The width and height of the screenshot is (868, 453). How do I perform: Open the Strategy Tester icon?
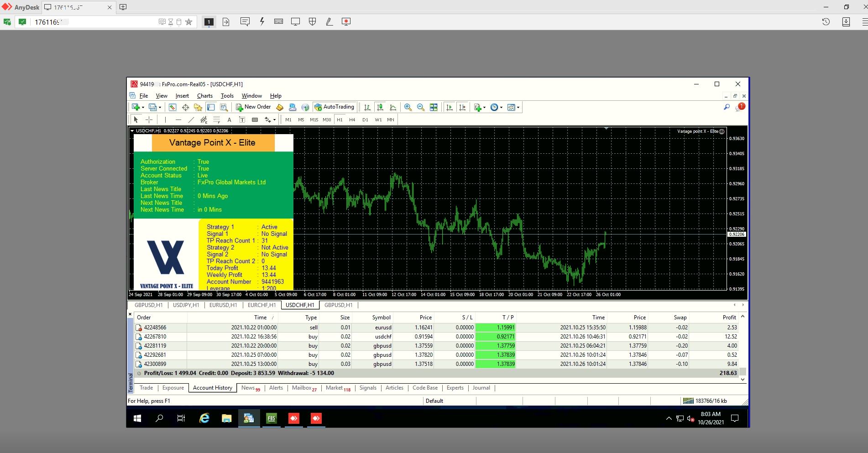coord(224,107)
